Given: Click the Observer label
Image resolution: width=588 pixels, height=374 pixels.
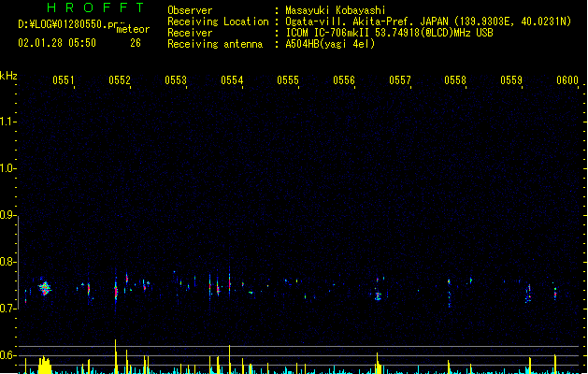Looking at the screenshot, I should click(x=190, y=10).
